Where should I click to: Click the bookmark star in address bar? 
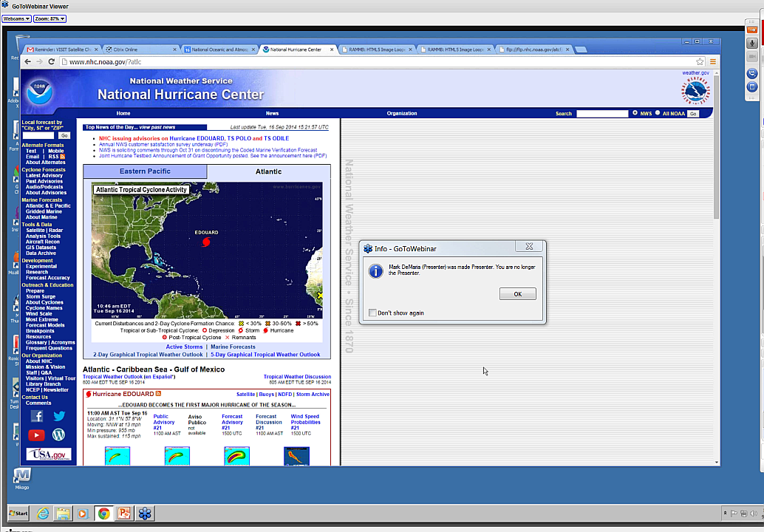(x=700, y=62)
